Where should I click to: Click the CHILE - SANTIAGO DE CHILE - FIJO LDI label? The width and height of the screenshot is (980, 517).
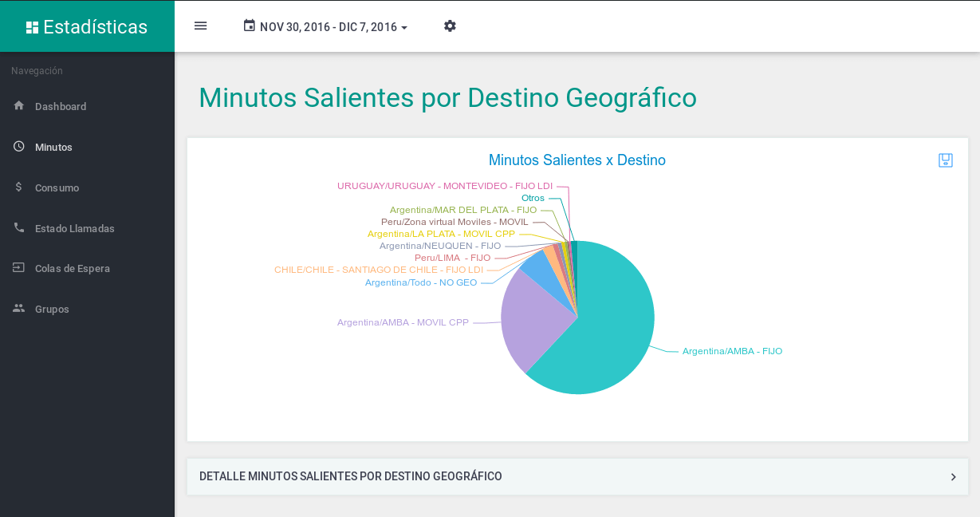pyautogui.click(x=379, y=270)
